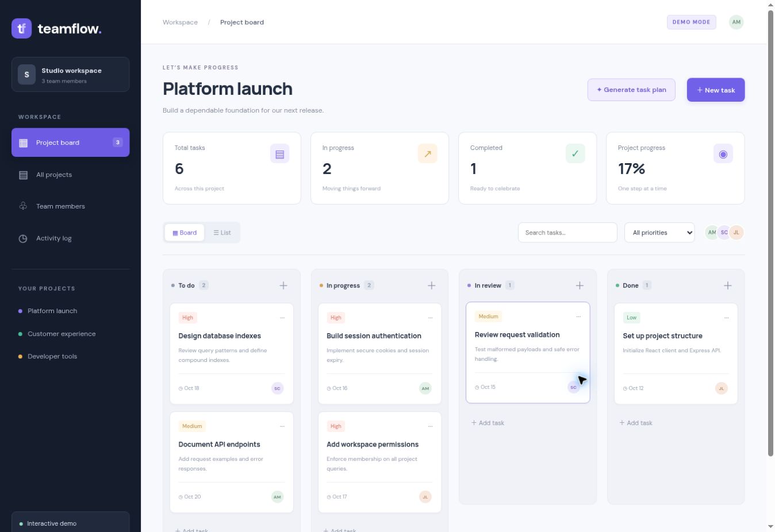Viewport: 775px width, 532px height.
Task: Go to All projects
Action: (70, 175)
